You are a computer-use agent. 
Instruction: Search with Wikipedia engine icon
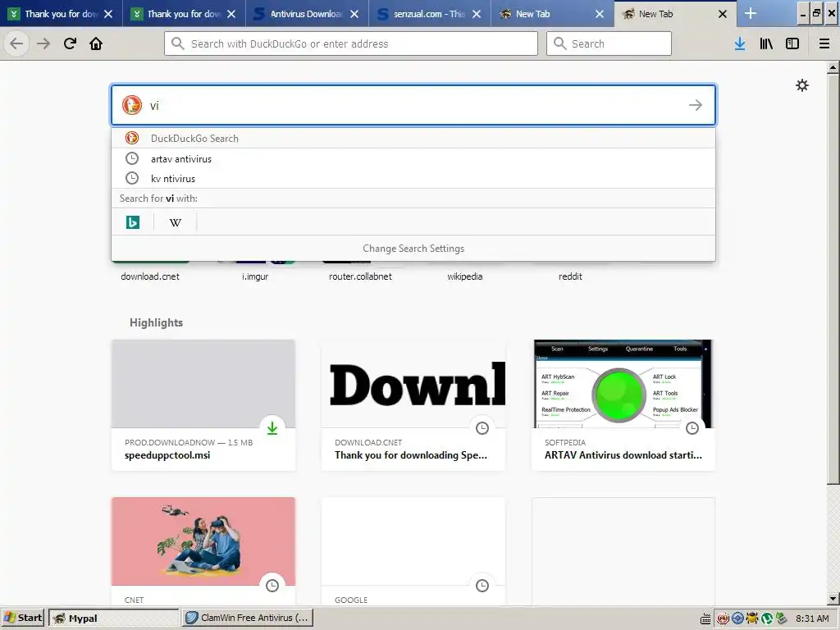pyautogui.click(x=176, y=221)
